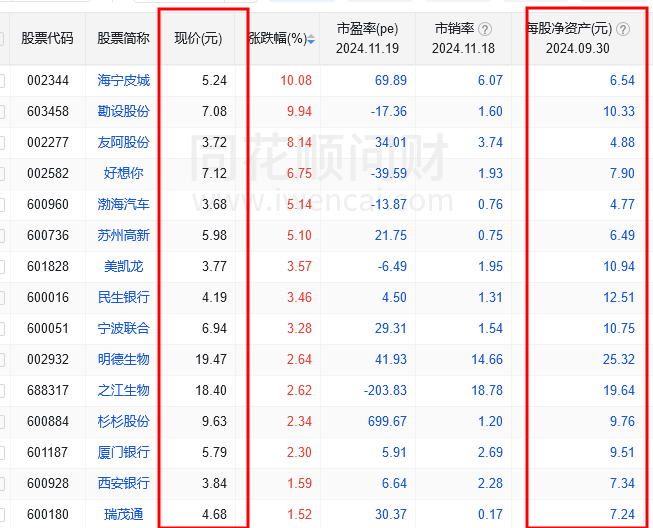Open the 瑞茂通 stock link
The height and width of the screenshot is (528, 653).
click(124, 515)
